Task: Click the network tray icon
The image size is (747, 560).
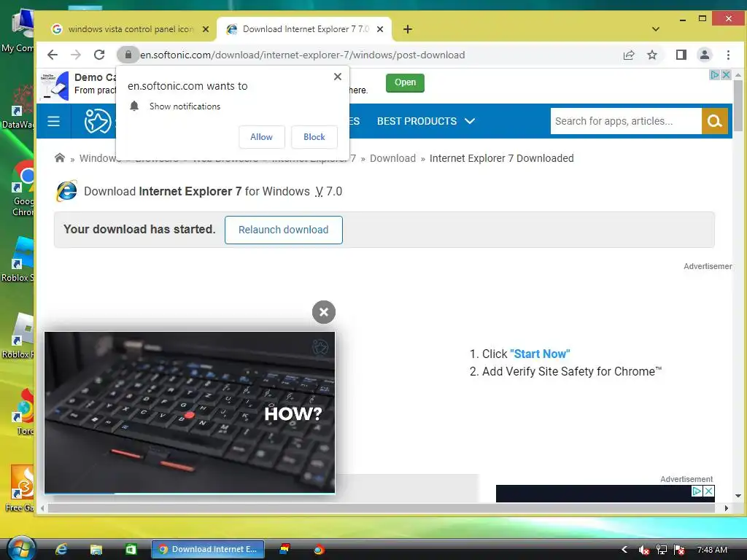Action: pyautogui.click(x=661, y=550)
